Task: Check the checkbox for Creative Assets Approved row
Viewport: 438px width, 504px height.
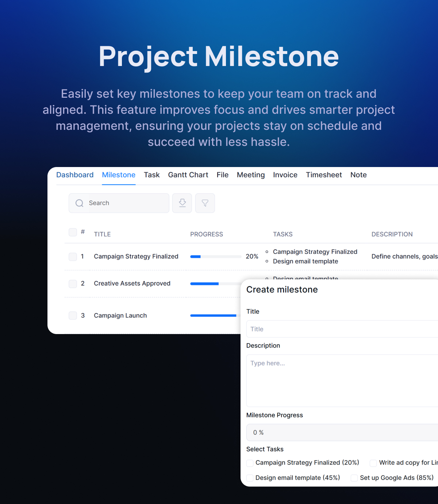Action: (73, 283)
